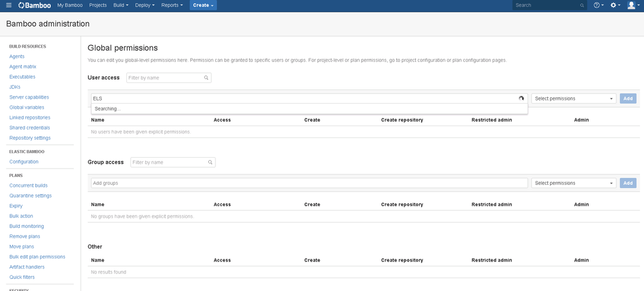Screen dimensions: 644x291
Task: Click the Searching... suggestion row
Action: pyautogui.click(x=309, y=109)
